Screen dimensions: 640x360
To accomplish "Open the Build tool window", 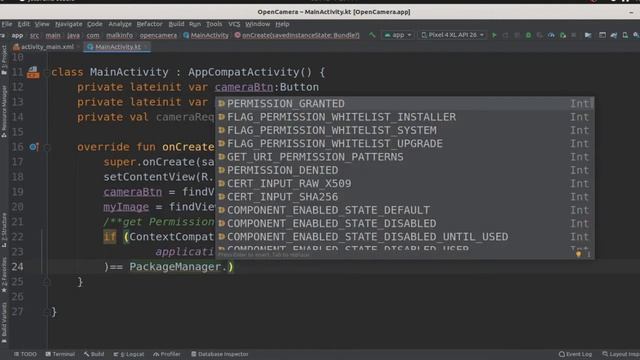I will tap(94, 354).
